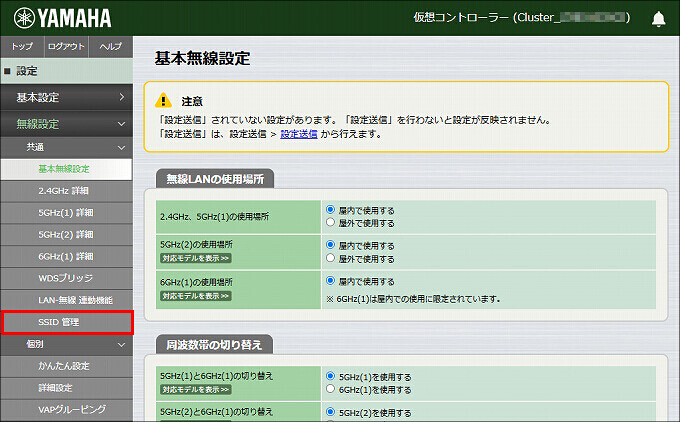Select 屋外で使用する for 2.4GHz、5GHz(1)
The width and height of the screenshot is (680, 422).
[330, 222]
